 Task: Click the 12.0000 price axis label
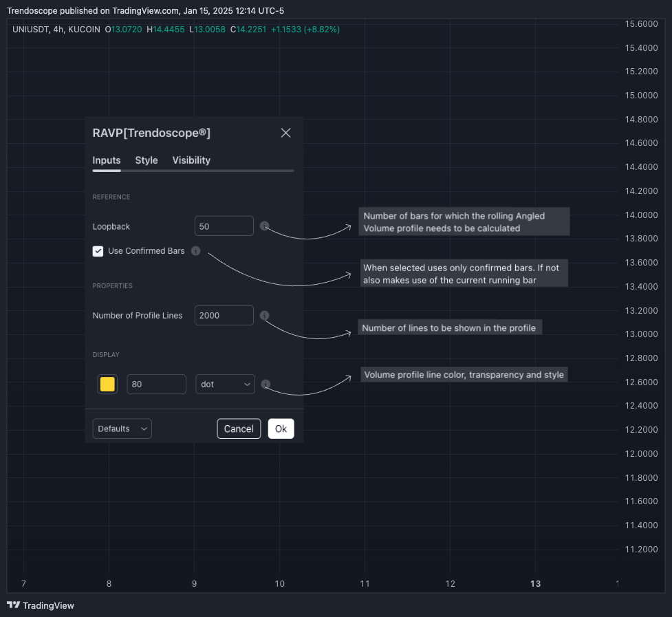[x=641, y=453]
